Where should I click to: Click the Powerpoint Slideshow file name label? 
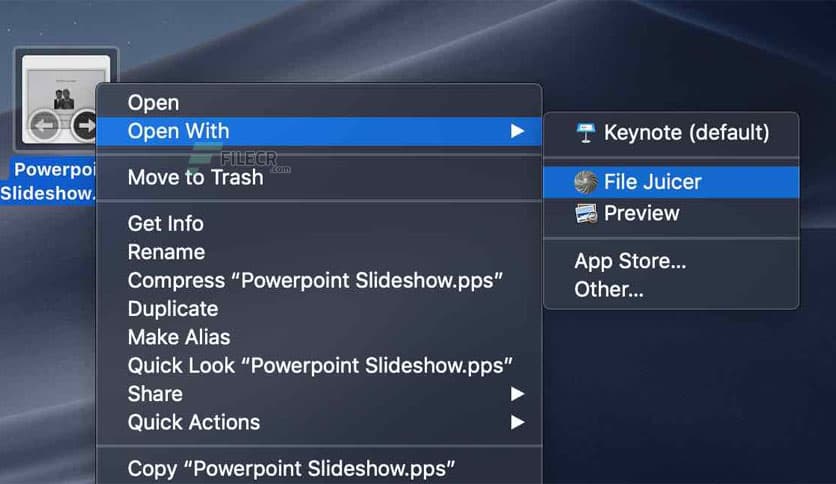pyautogui.click(x=49, y=182)
